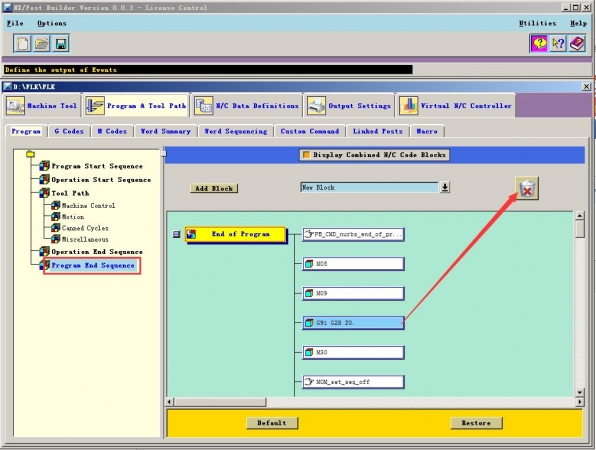Image resolution: width=596 pixels, height=450 pixels.
Task: Open the user manual book icon
Action: pyautogui.click(x=577, y=43)
